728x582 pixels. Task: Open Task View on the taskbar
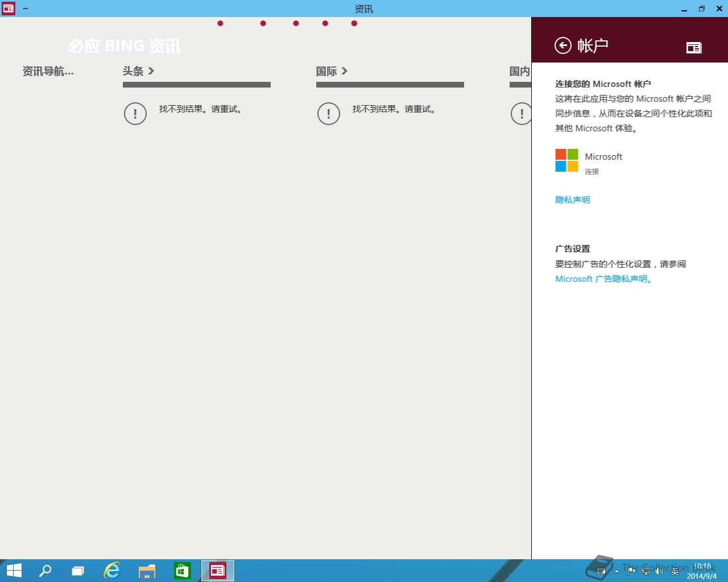[x=78, y=571]
